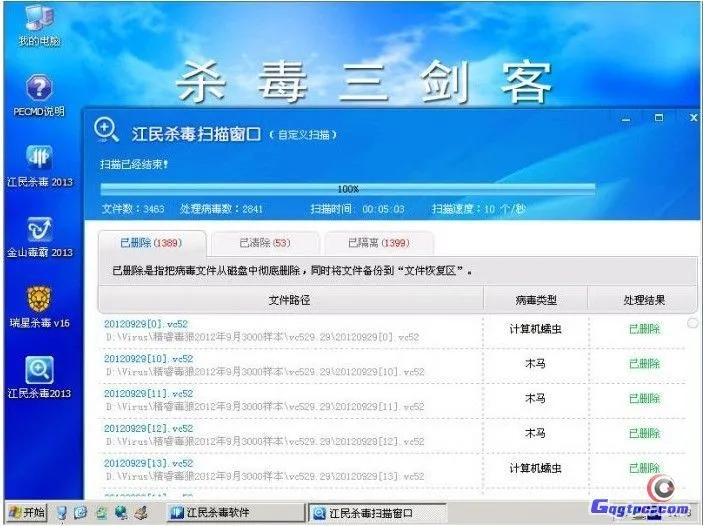Launch 金山毒霸 2013 desktop shortcut
This screenshot has height=526, width=703.
pyautogui.click(x=39, y=237)
